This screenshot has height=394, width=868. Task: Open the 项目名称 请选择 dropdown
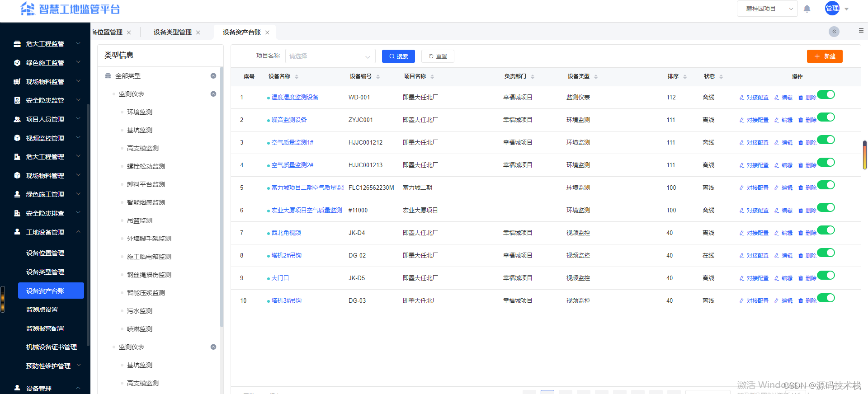click(330, 56)
